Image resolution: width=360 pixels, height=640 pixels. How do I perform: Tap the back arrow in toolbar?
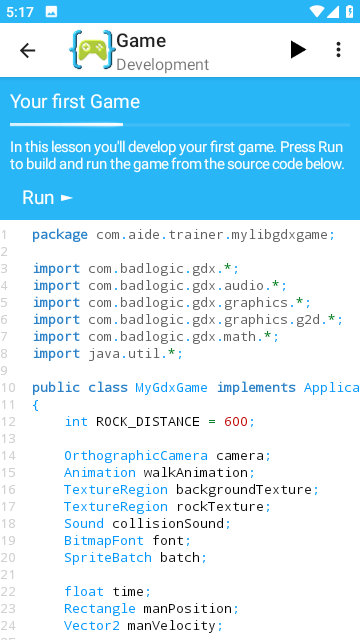point(27,51)
